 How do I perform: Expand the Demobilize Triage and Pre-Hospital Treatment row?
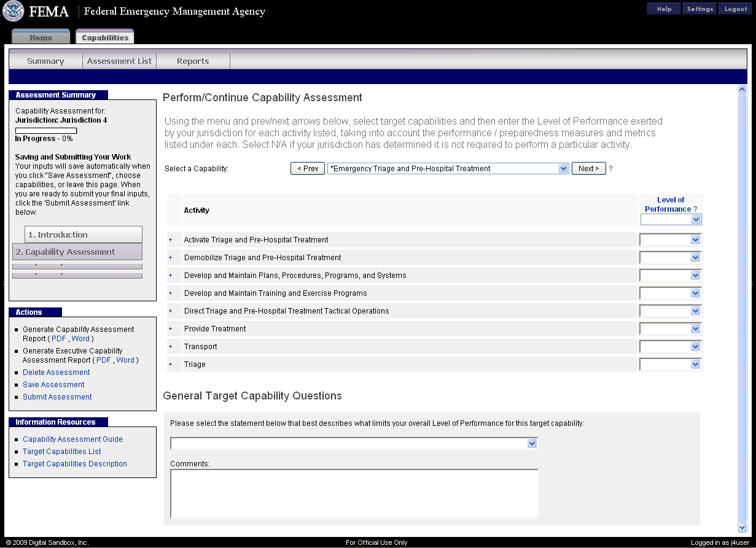(x=170, y=258)
